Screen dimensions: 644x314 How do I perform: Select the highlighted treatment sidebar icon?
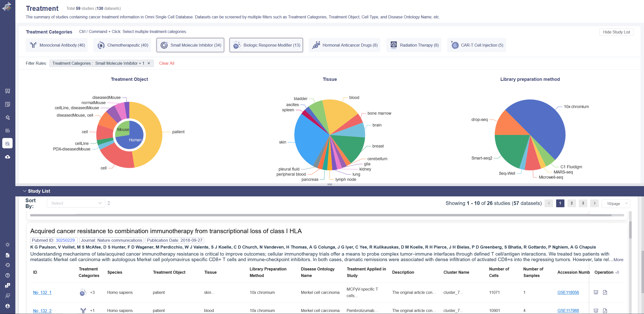click(x=8, y=144)
